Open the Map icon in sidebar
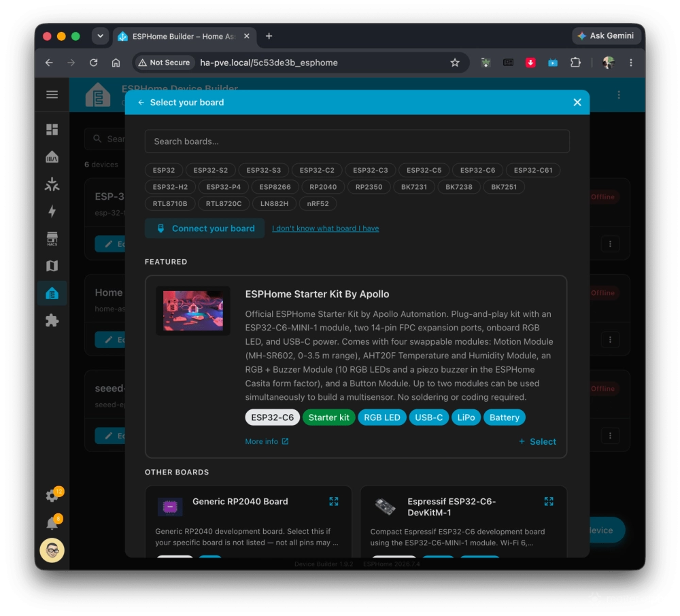 click(x=52, y=266)
